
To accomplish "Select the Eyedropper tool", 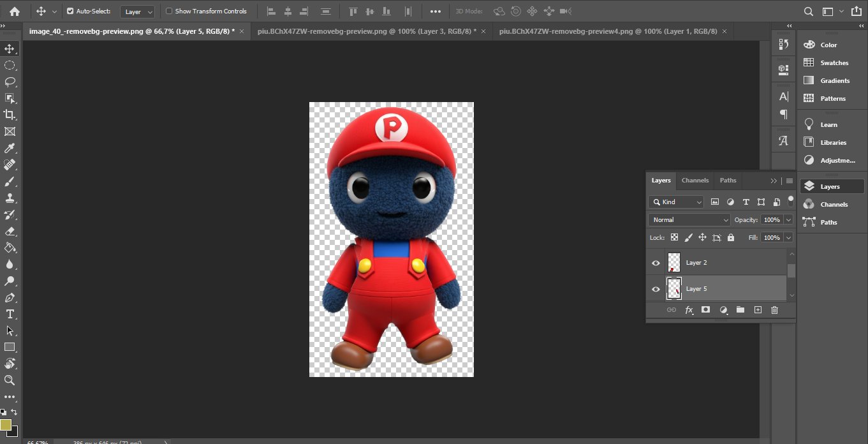I will tap(10, 149).
